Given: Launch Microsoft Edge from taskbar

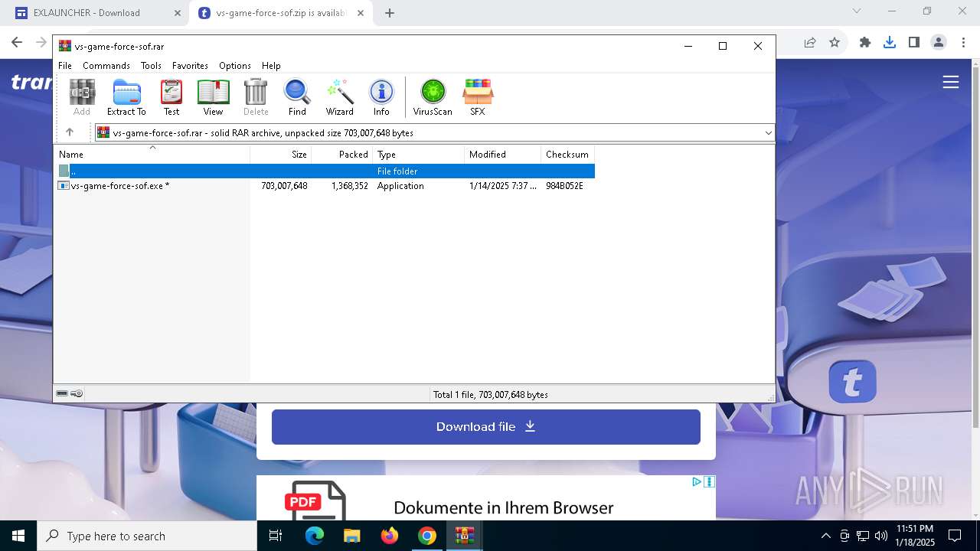Looking at the screenshot, I should [315, 536].
